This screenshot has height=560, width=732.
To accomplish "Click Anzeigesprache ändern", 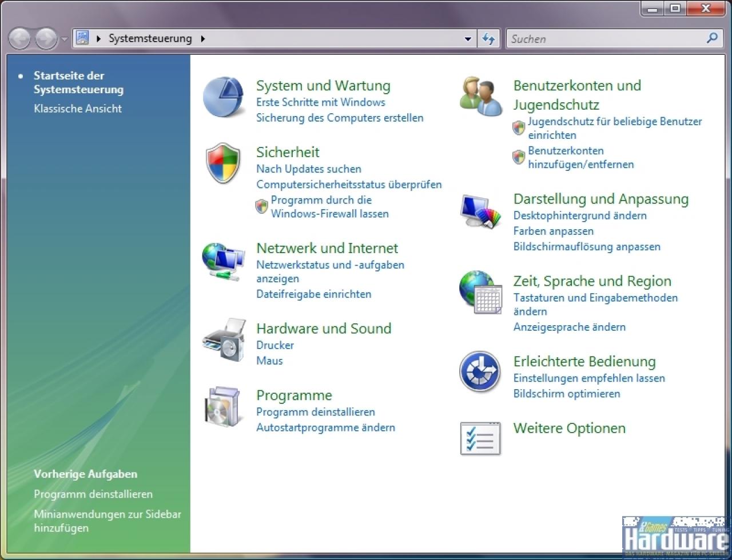I will click(x=570, y=327).
